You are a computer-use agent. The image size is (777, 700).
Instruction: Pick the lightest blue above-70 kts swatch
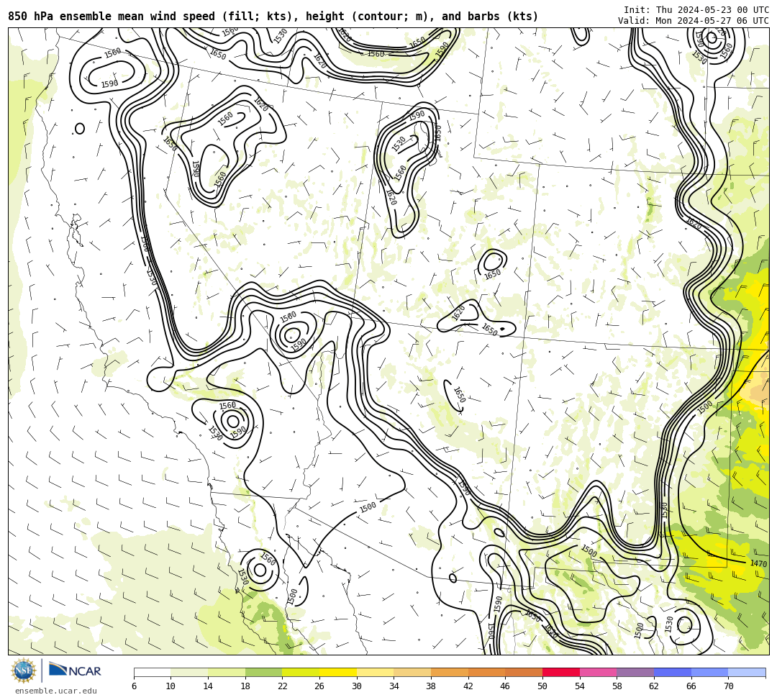(x=747, y=672)
